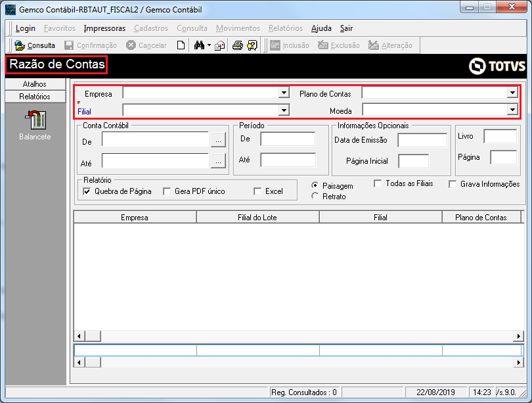Click the Exclusão toolbar icon
532x403 pixels.
pos(323,45)
